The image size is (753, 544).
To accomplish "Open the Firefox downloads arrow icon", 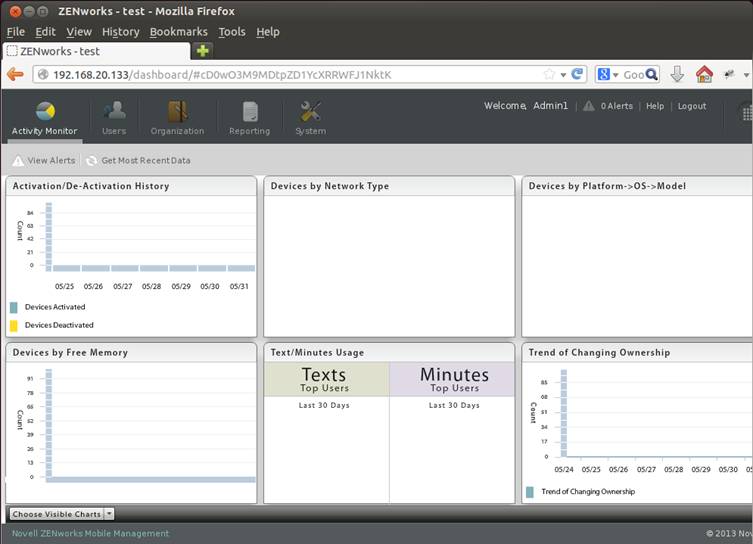I will (x=677, y=74).
